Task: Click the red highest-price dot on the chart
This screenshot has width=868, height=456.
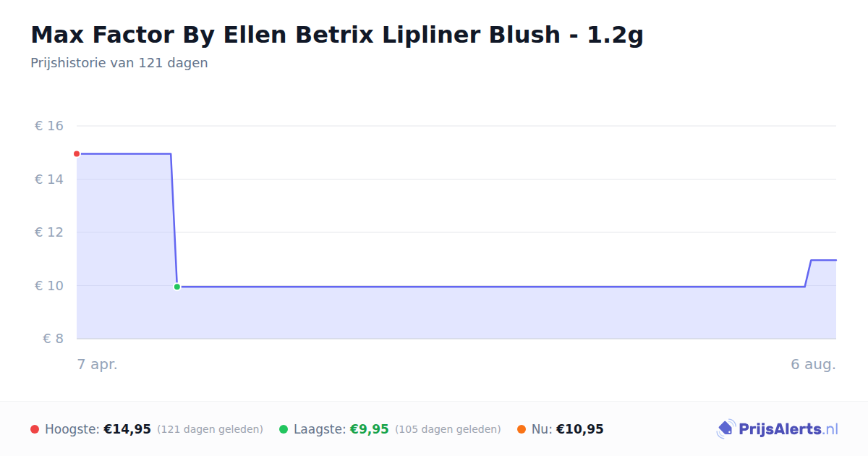Action: tap(77, 153)
